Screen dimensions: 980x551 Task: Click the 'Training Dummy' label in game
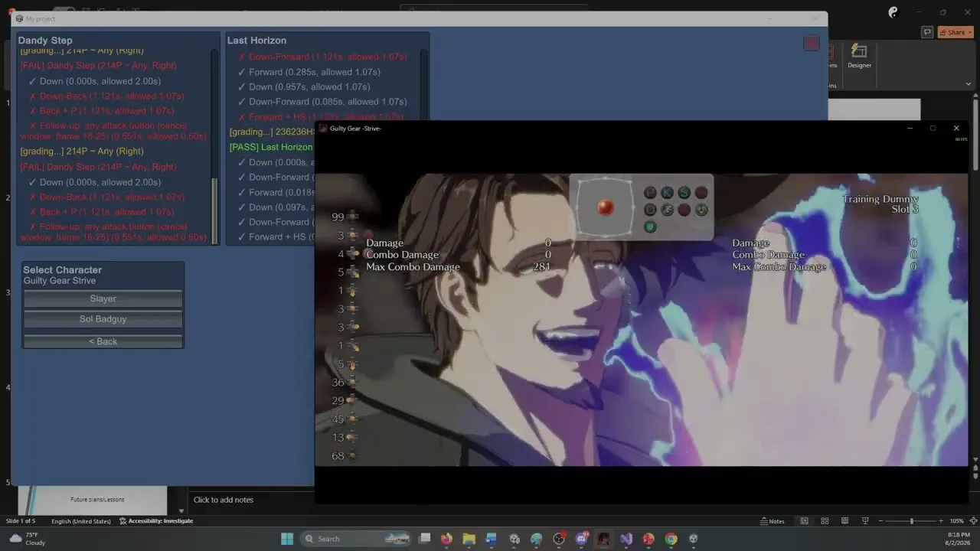880,199
